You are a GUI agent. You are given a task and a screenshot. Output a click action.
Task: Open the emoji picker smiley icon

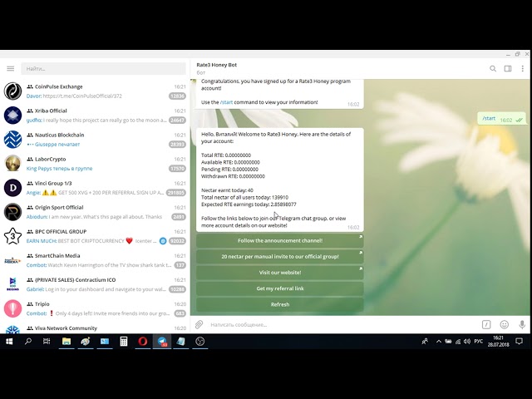tap(505, 325)
